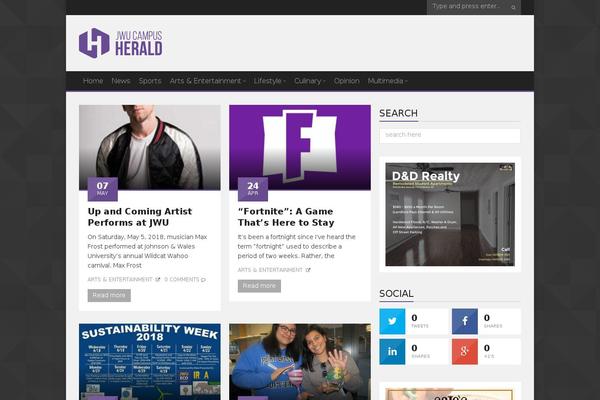Click the Twitter social icon
Screen dimensions: 600x400
[392, 321]
